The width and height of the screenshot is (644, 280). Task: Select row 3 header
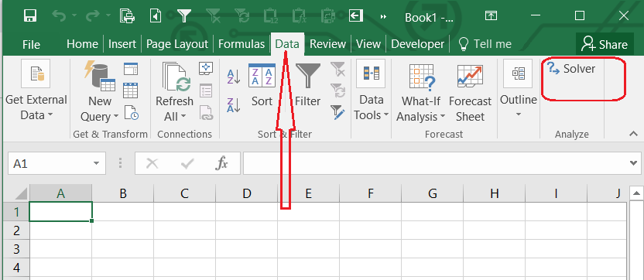16,249
